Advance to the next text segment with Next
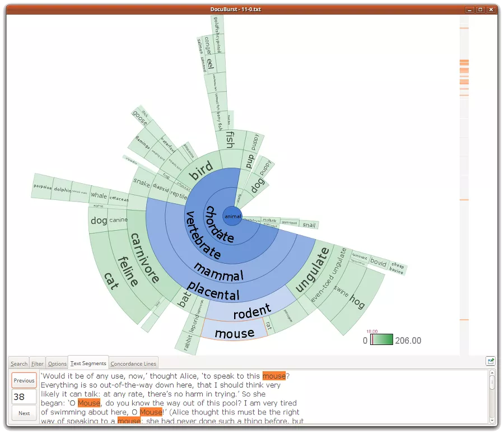 24,413
